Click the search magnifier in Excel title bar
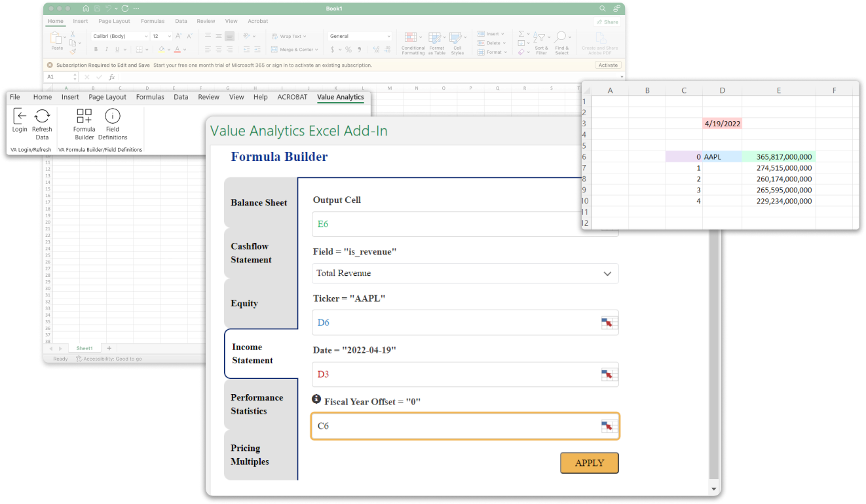This screenshot has width=866, height=504. [603, 9]
